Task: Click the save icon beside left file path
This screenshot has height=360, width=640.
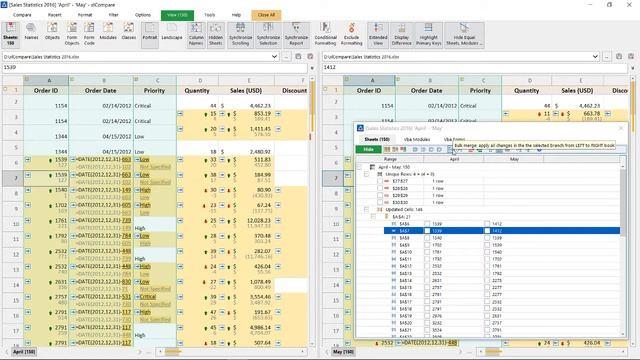Action: 298,57
